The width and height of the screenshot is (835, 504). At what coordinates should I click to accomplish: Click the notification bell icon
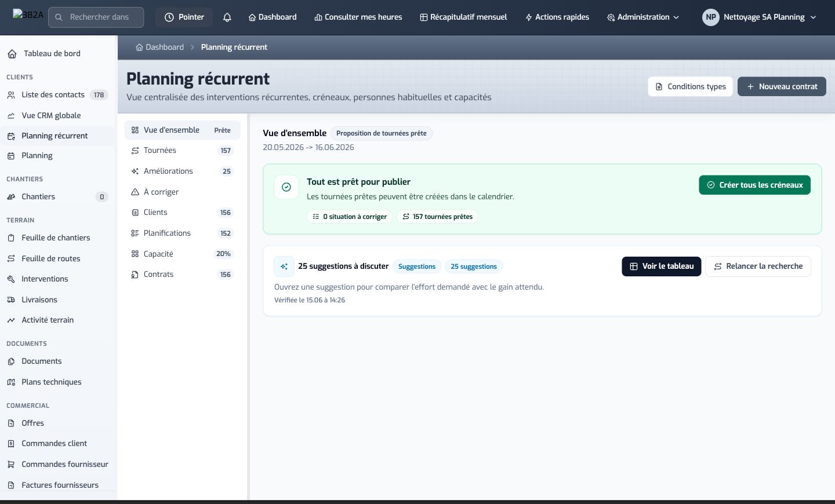[x=227, y=17]
